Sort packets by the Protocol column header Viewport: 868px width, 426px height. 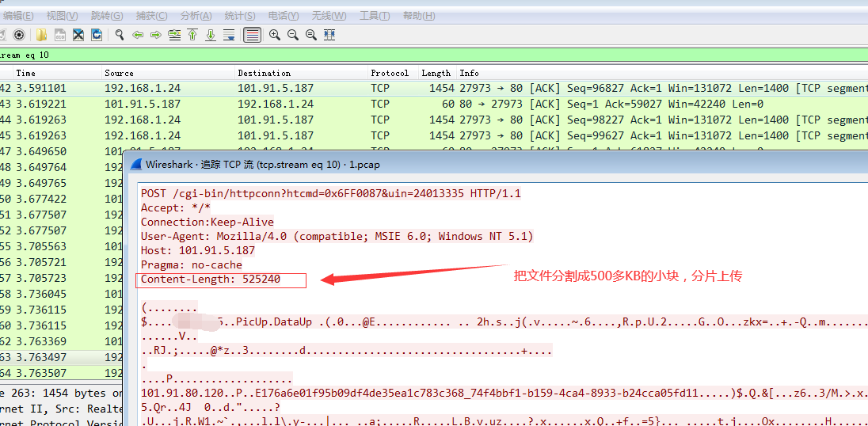(x=389, y=73)
